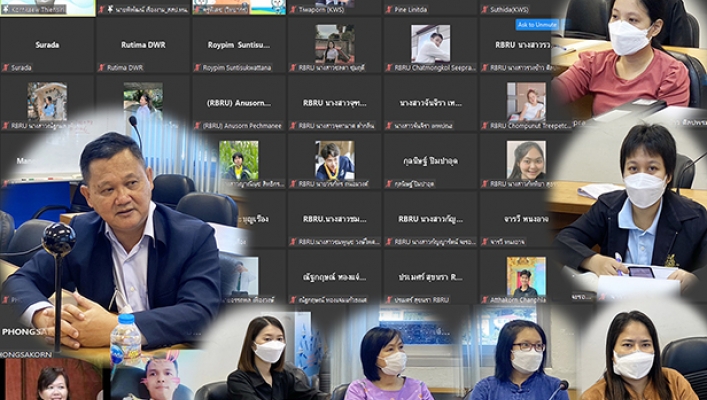
Task: Click the 'RBRU นางสาวกัญ...' display name
Action: click(430, 219)
